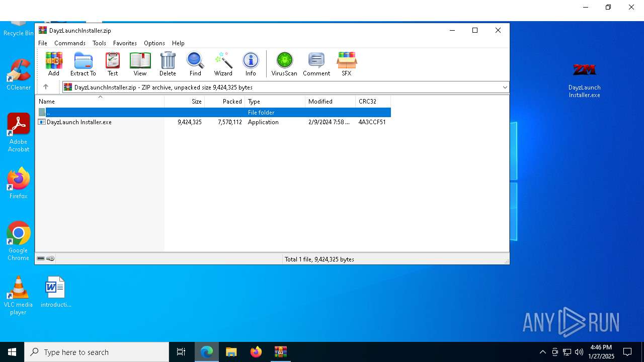This screenshot has width=644, height=362.
Task: Show archive Info
Action: tap(251, 64)
